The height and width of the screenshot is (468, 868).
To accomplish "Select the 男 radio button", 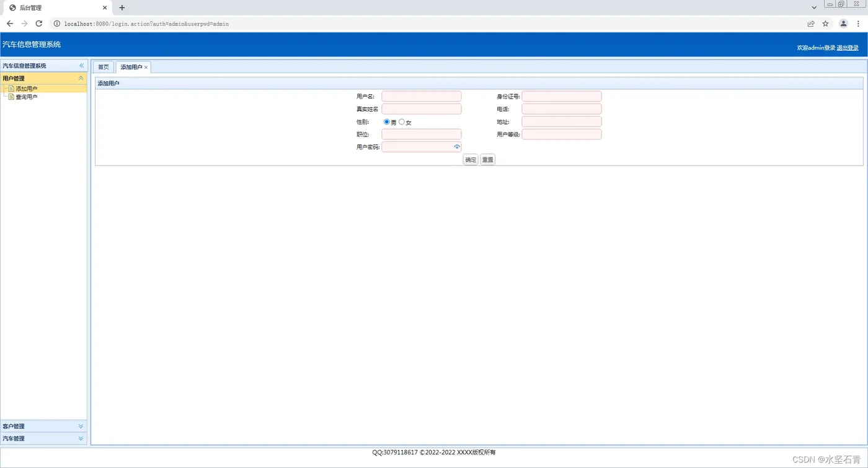I will pos(387,121).
